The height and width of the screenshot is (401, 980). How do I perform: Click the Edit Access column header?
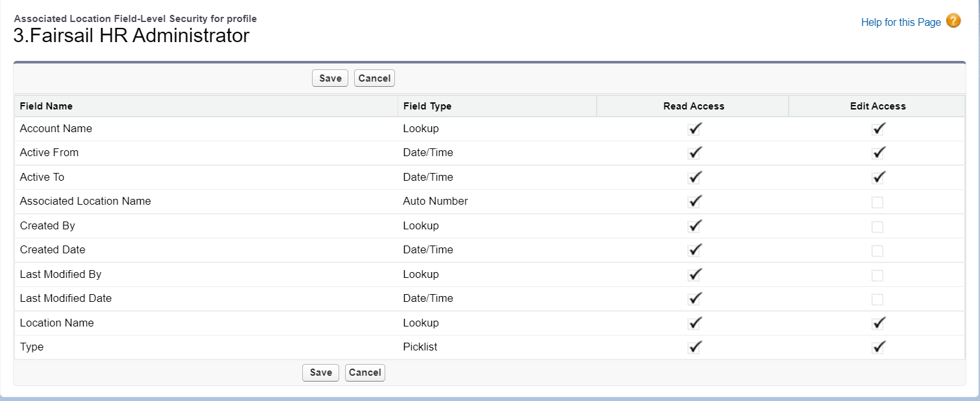(x=878, y=106)
